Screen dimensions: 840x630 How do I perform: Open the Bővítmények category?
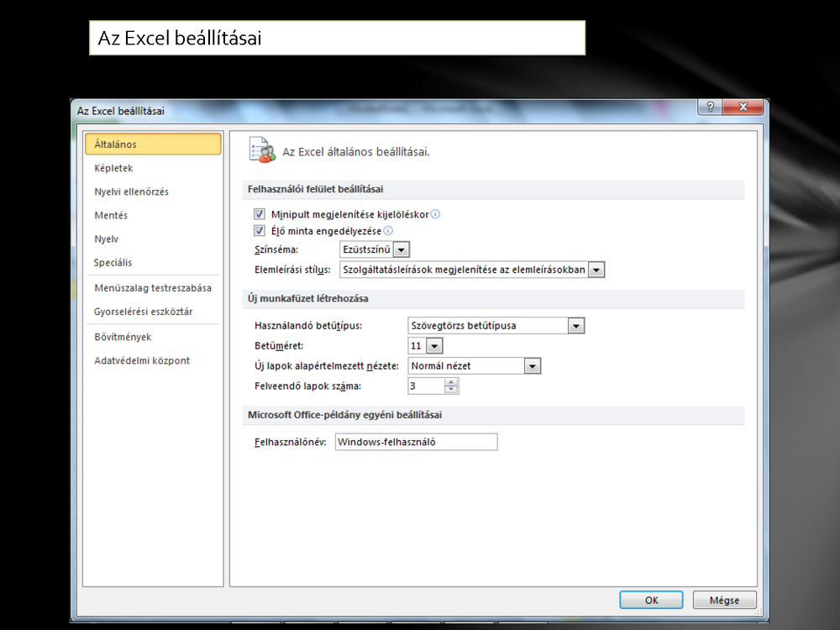point(153,337)
